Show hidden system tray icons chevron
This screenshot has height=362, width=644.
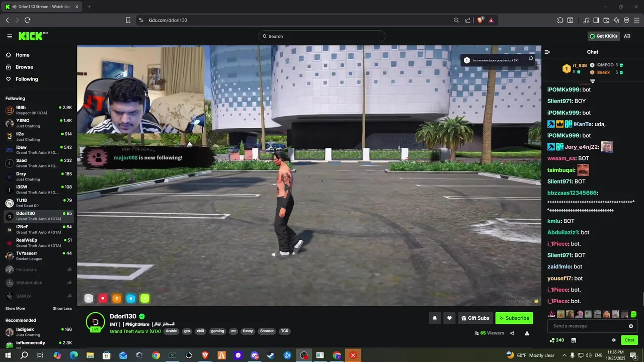click(x=564, y=355)
